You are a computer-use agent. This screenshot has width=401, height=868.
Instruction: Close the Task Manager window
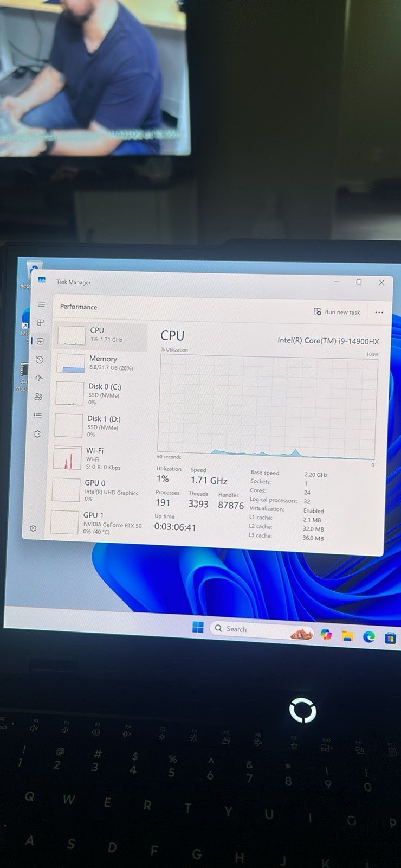point(381,283)
